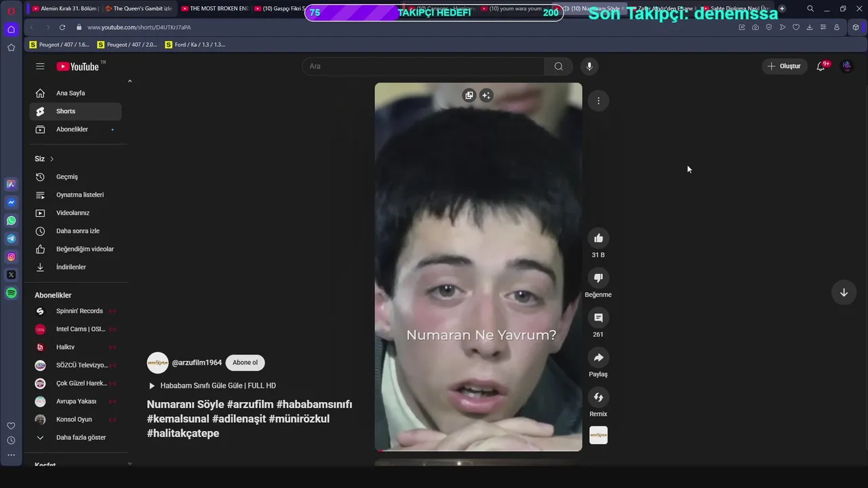Open Abonelikler in sidebar
This screenshot has height=488, width=868.
tap(75, 129)
